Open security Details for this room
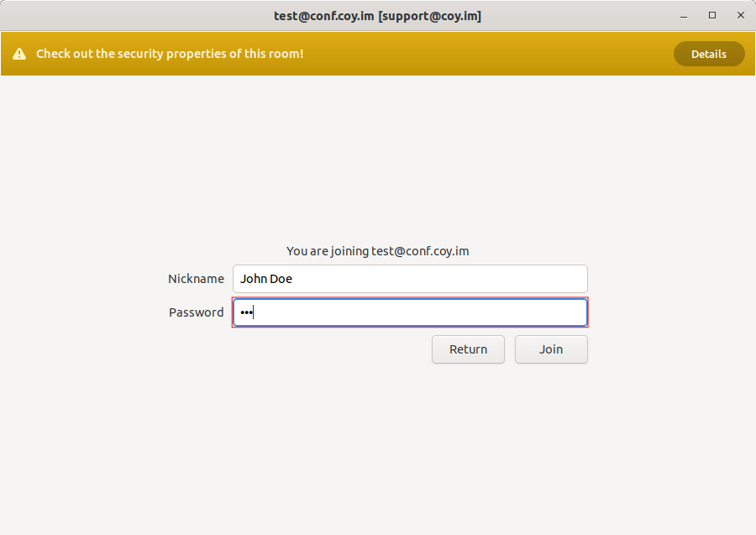Image resolution: width=756 pixels, height=535 pixels. pyautogui.click(x=708, y=54)
